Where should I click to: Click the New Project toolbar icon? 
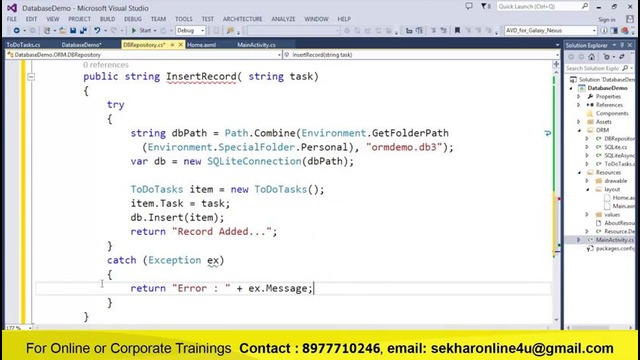tap(47, 31)
